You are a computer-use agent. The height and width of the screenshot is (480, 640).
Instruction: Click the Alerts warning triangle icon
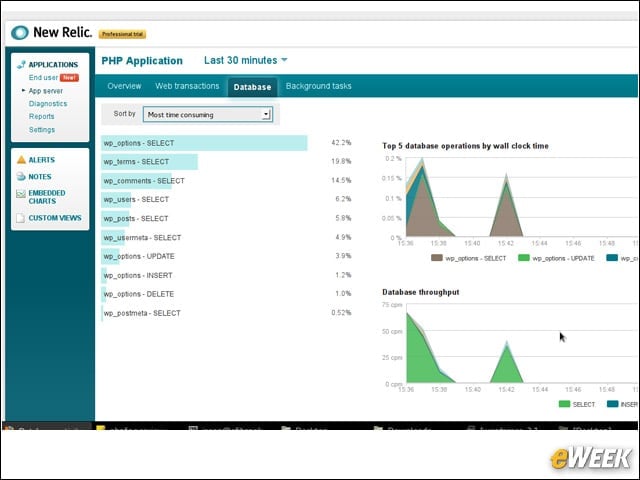[21, 160]
